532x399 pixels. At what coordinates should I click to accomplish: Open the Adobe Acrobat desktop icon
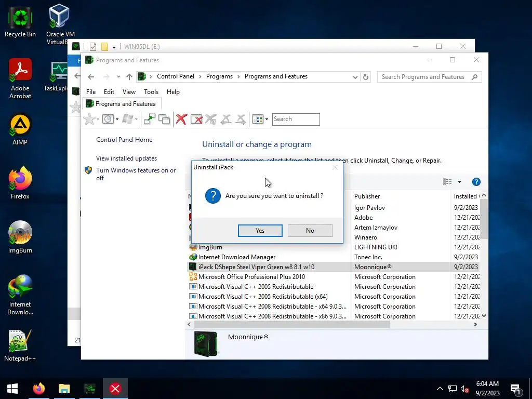[x=20, y=79]
